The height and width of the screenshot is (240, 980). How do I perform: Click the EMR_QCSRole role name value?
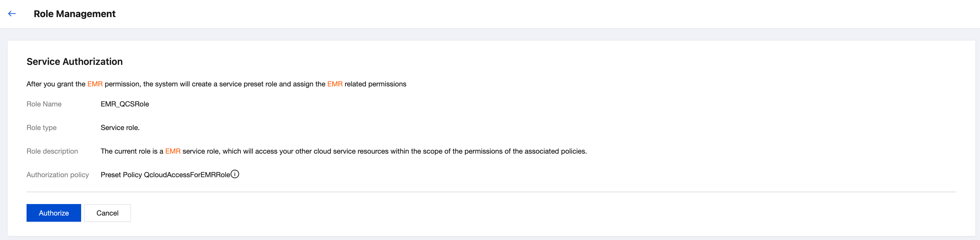point(125,104)
